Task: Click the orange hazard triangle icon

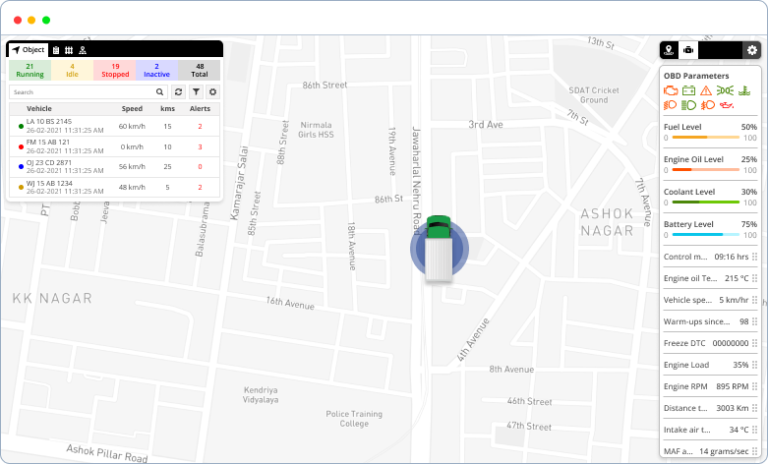Action: click(706, 90)
